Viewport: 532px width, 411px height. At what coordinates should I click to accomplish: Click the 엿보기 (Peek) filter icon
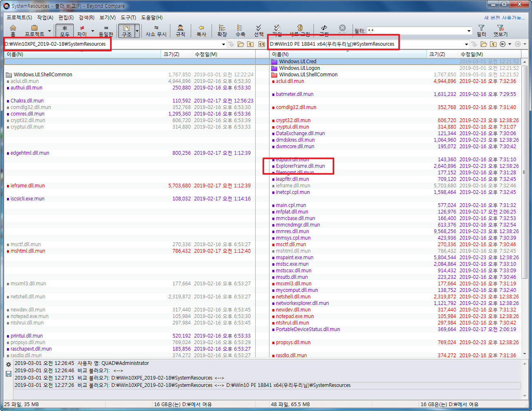(x=501, y=31)
